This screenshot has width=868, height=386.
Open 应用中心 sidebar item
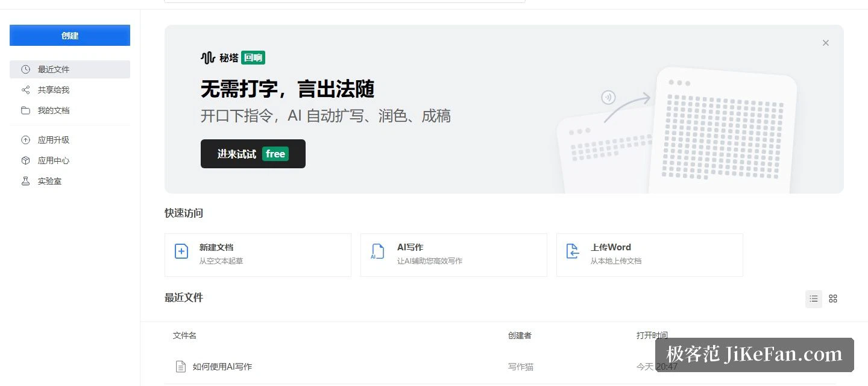tap(70, 160)
